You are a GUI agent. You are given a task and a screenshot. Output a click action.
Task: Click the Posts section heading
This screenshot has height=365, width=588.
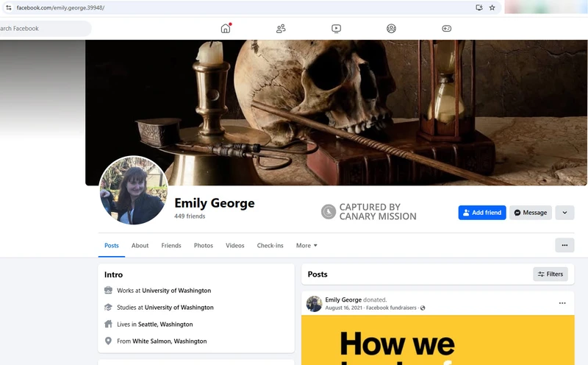click(318, 274)
